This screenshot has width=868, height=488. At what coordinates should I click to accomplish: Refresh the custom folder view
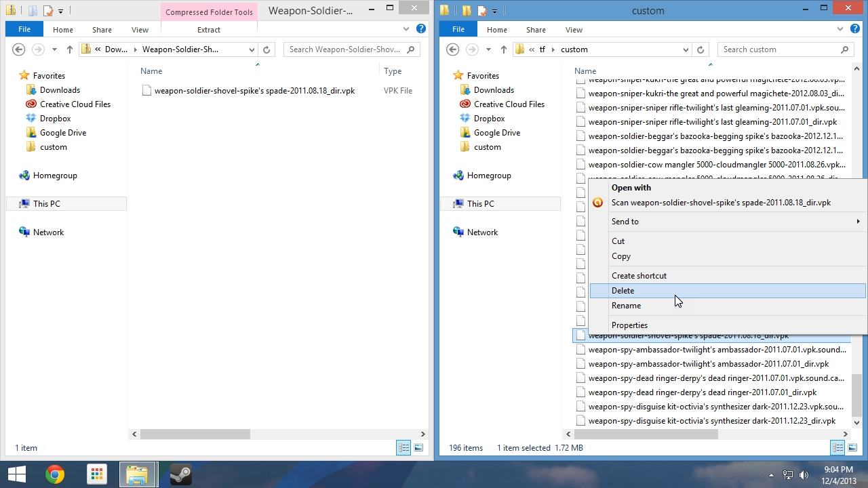701,49
